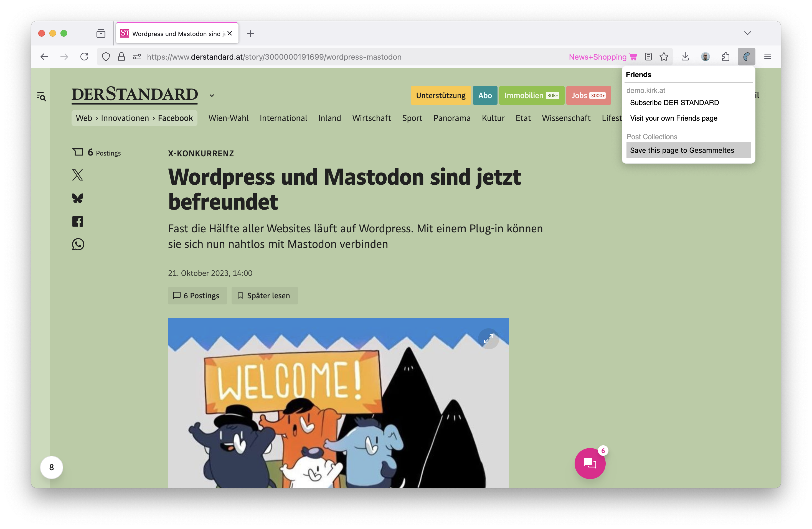View site security padlock info

coord(121,57)
